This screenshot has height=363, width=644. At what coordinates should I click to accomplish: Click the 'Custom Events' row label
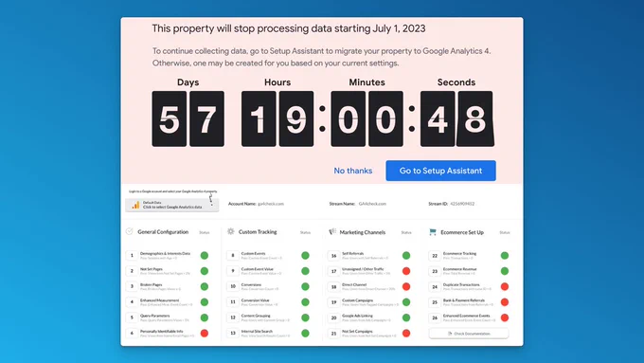253,253
